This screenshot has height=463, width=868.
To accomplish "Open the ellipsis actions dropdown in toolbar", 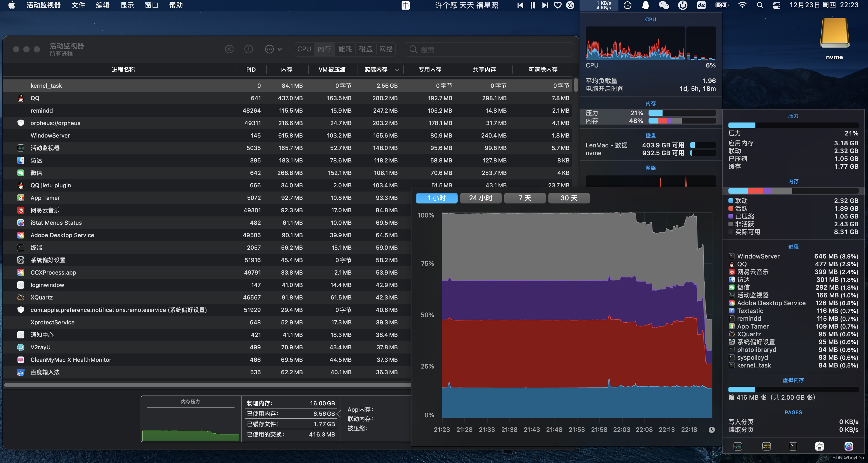I will click(273, 49).
